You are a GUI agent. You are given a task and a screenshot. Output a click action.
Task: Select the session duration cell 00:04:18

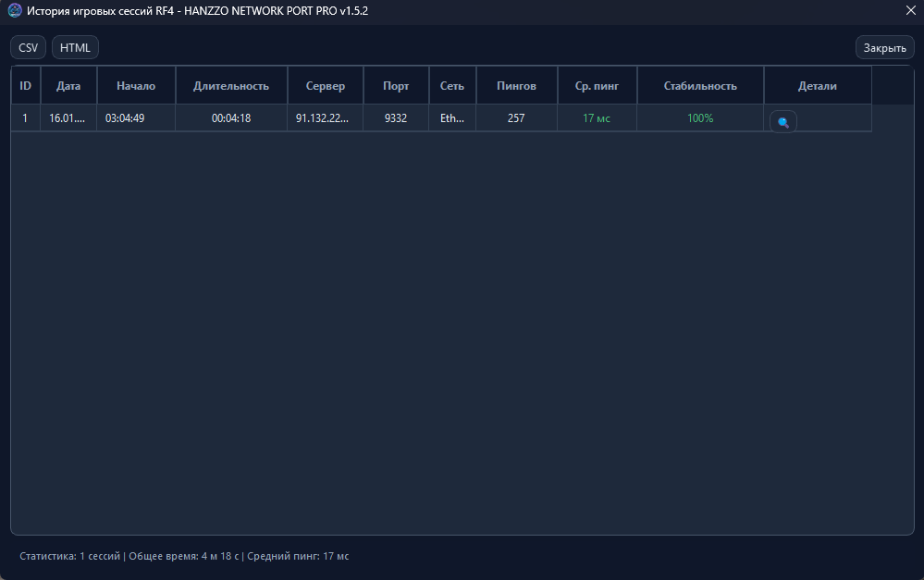(231, 118)
